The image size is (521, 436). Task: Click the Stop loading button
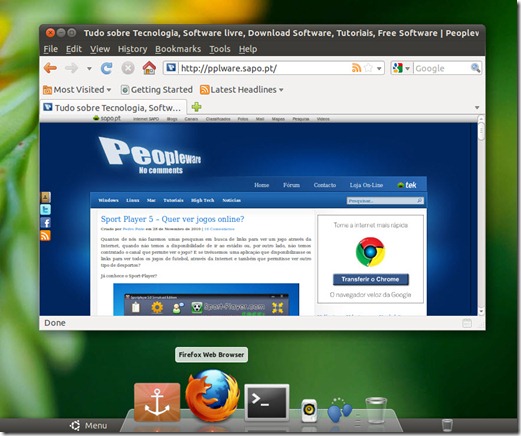128,68
